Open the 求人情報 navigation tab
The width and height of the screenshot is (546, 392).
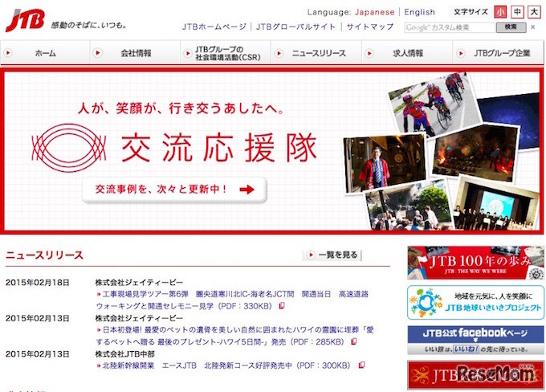pos(407,53)
